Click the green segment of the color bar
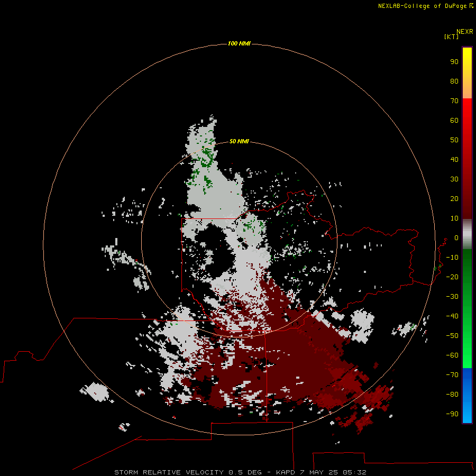 [x=467, y=309]
